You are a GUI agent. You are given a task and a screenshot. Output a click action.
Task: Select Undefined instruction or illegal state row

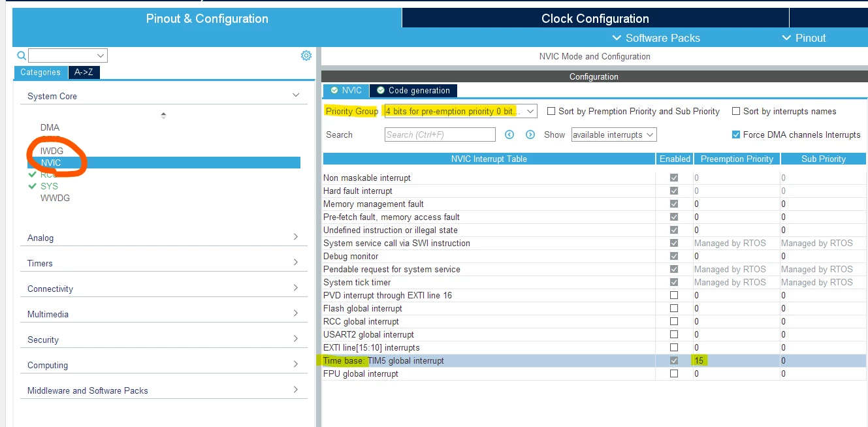[x=594, y=230]
